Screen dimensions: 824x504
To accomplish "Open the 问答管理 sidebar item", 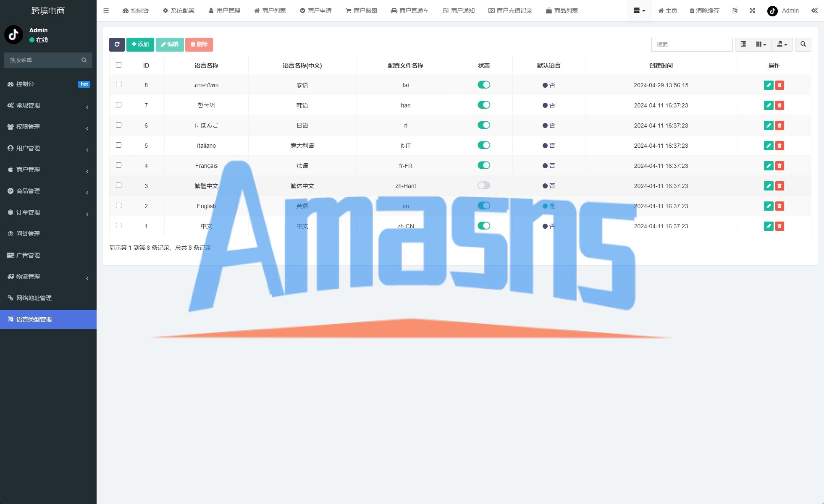I will [x=48, y=234].
